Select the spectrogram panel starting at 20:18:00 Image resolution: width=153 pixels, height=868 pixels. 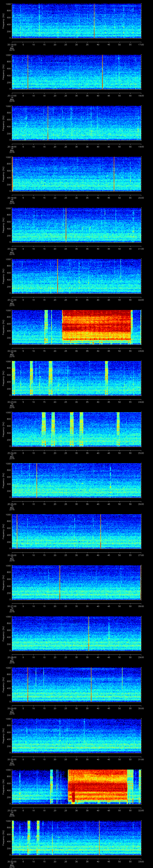coord(77,123)
